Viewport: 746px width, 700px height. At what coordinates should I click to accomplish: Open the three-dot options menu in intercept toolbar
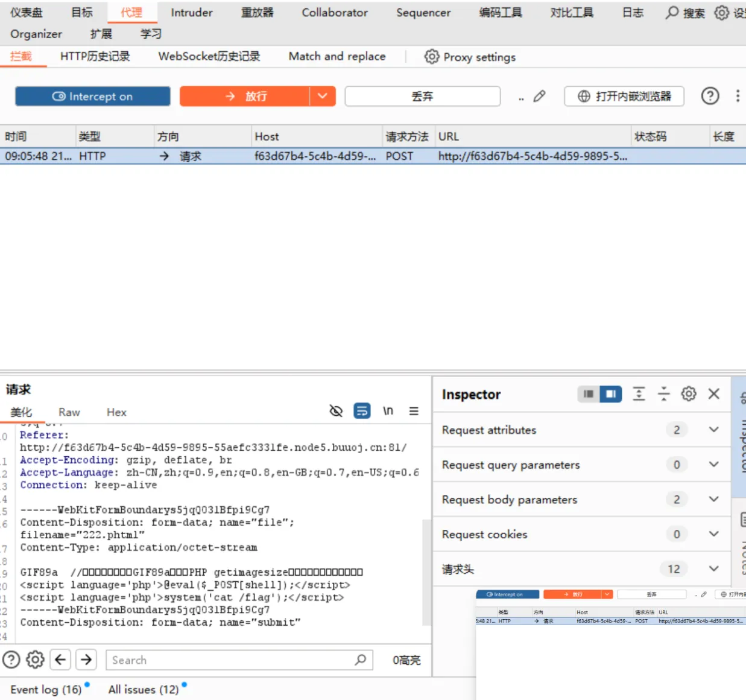738,96
